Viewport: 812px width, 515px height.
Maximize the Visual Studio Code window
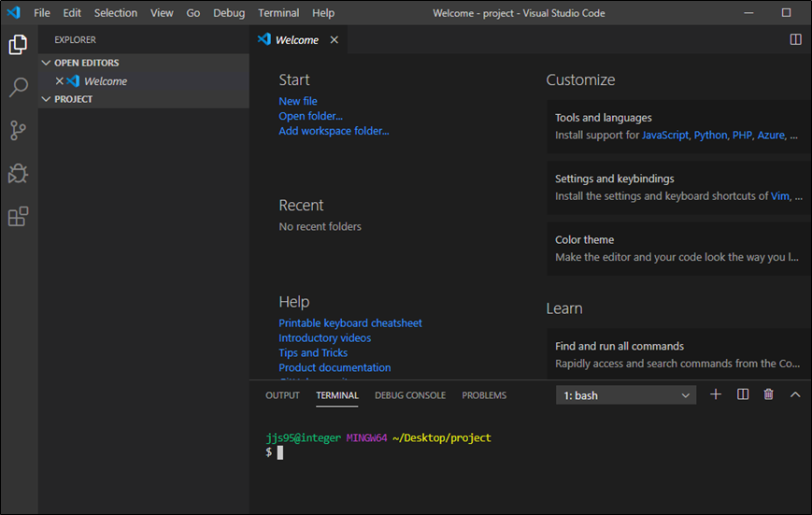pos(786,13)
